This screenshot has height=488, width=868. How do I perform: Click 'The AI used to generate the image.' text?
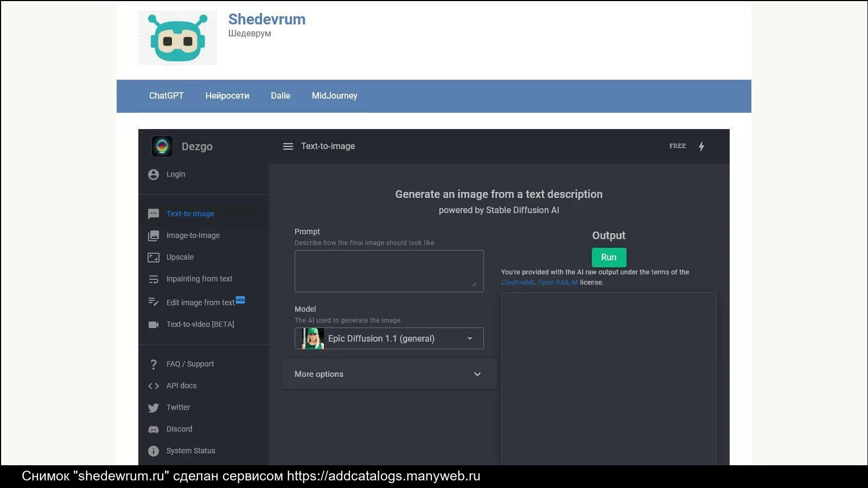[x=348, y=320]
